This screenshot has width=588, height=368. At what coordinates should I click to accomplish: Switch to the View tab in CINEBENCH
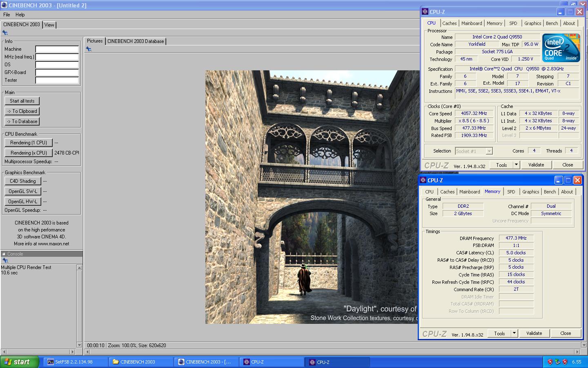pyautogui.click(x=49, y=25)
